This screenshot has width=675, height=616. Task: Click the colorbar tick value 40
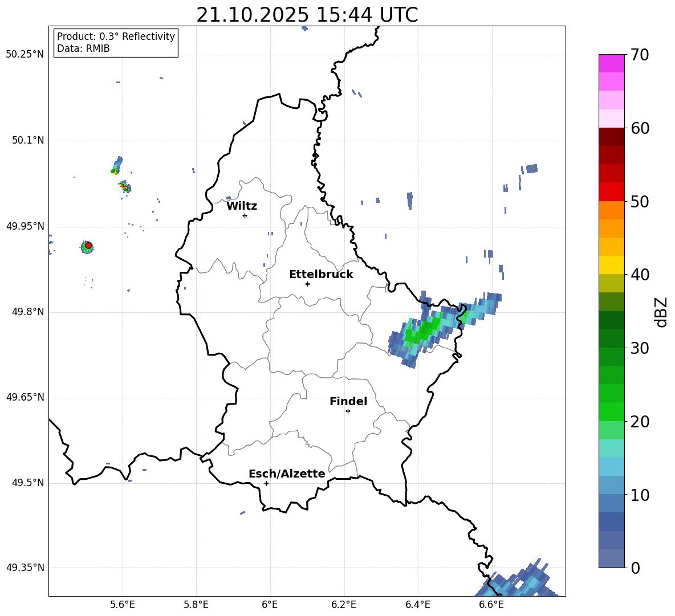(640, 275)
